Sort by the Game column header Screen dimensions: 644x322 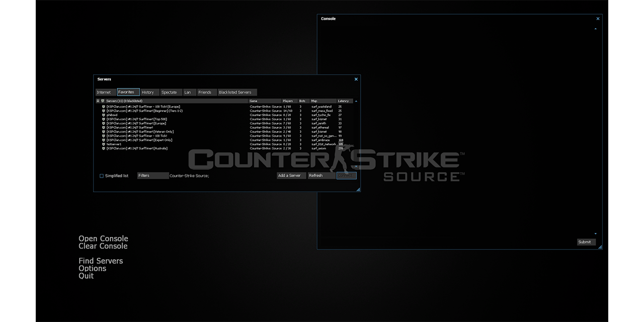[x=265, y=101]
